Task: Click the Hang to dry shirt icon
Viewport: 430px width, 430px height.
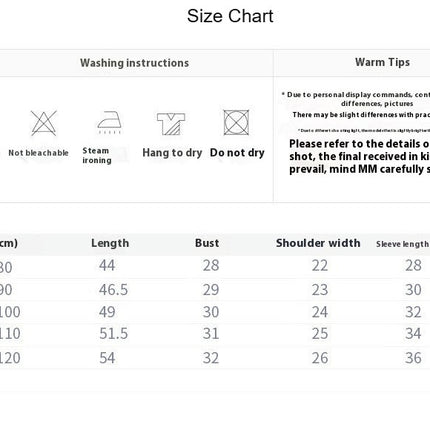Action: pyautogui.click(x=171, y=123)
